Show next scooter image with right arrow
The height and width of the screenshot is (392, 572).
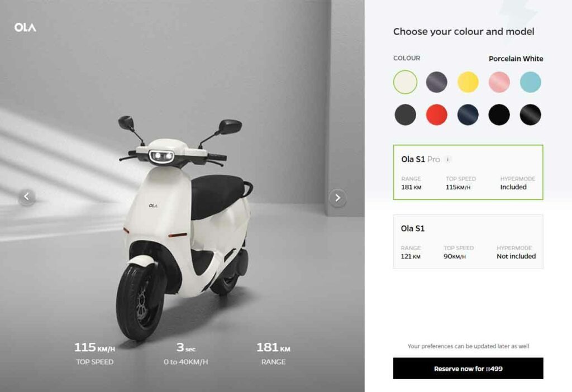click(337, 198)
